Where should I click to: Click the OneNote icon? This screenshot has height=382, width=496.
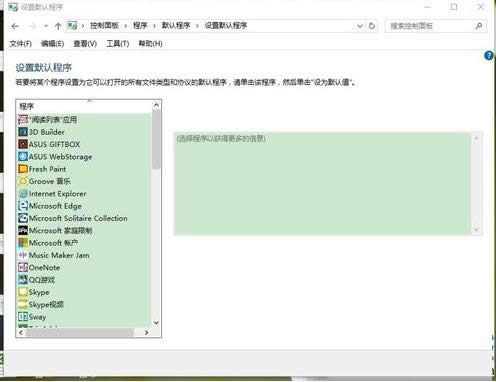pos(23,268)
